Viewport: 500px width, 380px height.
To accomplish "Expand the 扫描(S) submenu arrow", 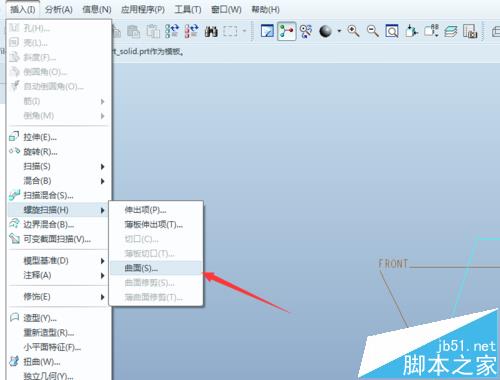I will (x=103, y=166).
